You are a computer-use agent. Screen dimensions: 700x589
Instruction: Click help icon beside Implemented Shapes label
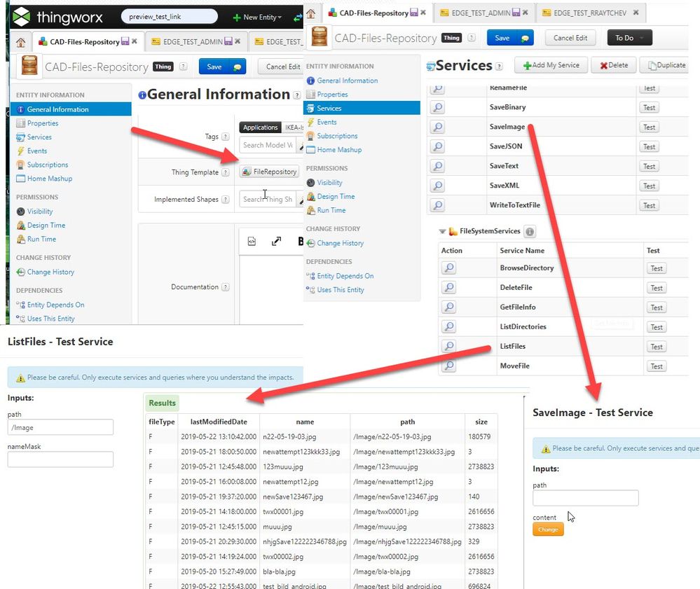(x=226, y=200)
